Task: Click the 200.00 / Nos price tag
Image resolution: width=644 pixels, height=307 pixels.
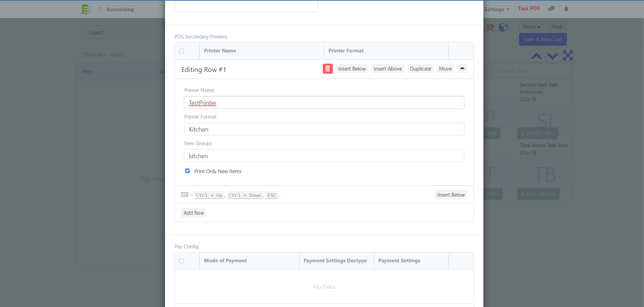Action: coord(538,133)
